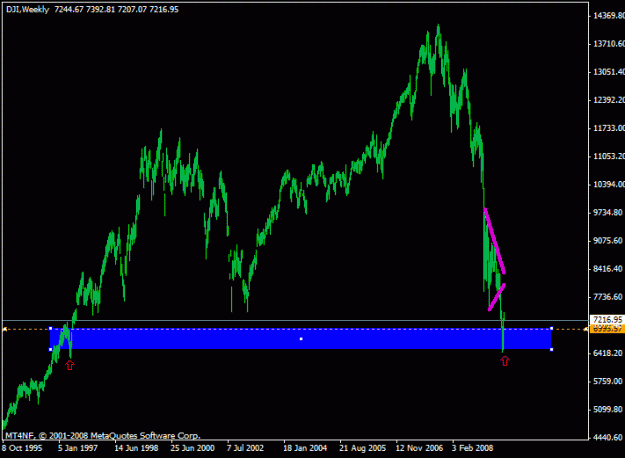Click price scale value 4440.60
This screenshot has width=625, height=458.
click(x=608, y=437)
